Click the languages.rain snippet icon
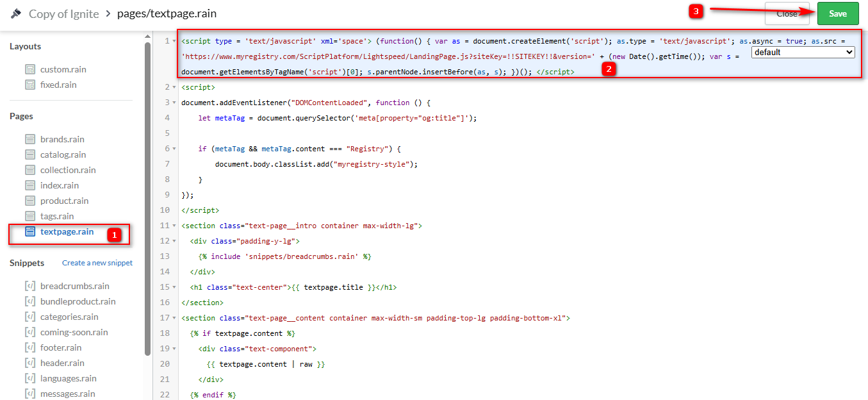Screen dimensions: 868x400 point(30,378)
